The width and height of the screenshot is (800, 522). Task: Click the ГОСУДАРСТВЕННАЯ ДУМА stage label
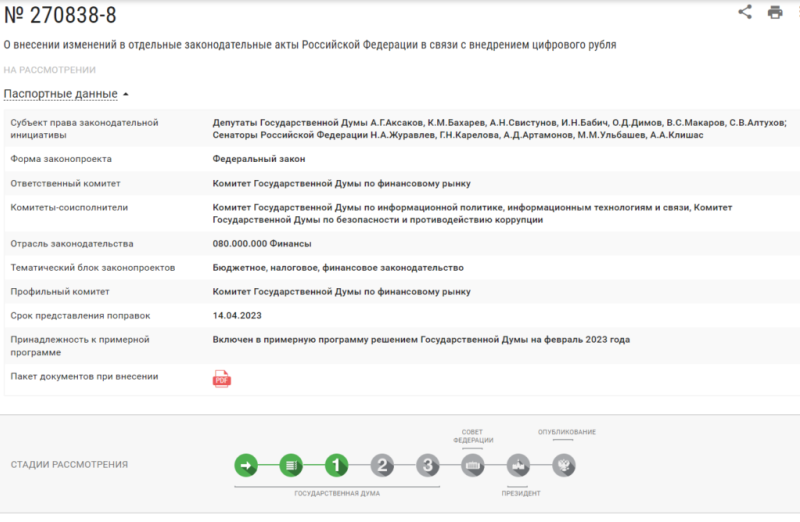click(337, 493)
